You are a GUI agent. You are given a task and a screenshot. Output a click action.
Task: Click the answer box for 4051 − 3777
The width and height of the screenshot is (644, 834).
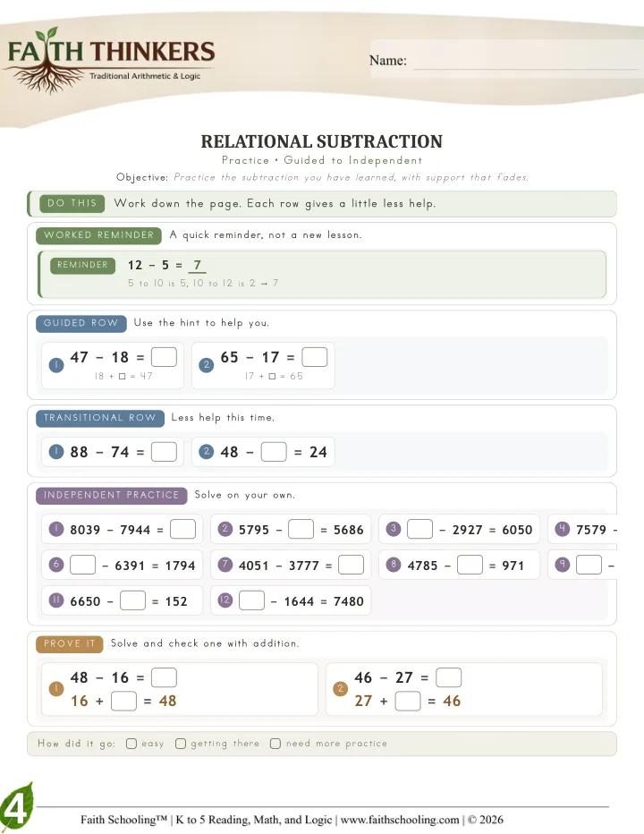pos(351,565)
